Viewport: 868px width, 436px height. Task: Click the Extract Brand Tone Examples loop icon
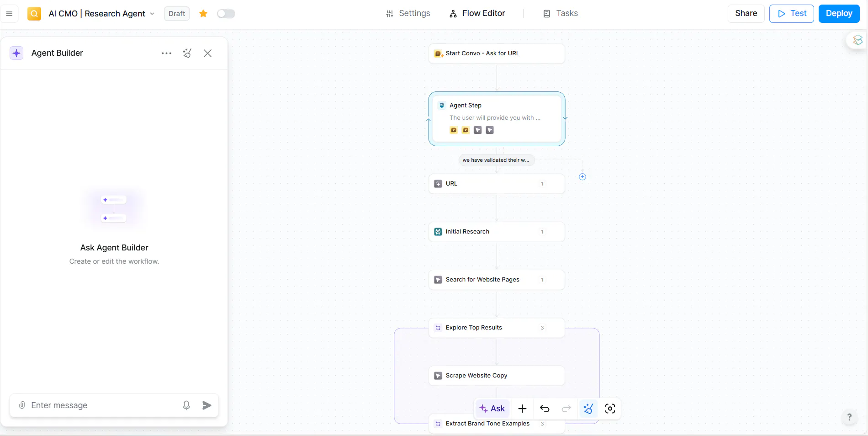(438, 424)
